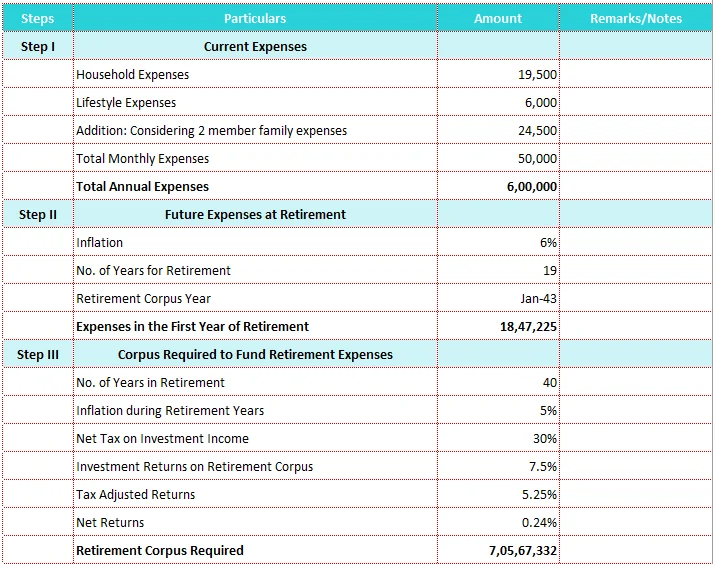The image size is (715, 564).
Task: Click the Tax Adjusted Returns label
Action: point(136,494)
